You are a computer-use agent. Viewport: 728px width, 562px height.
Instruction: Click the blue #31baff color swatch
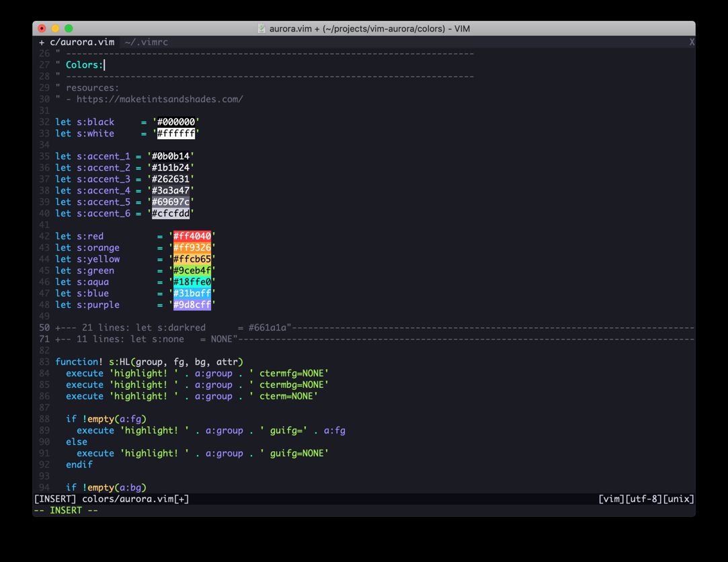(x=192, y=293)
